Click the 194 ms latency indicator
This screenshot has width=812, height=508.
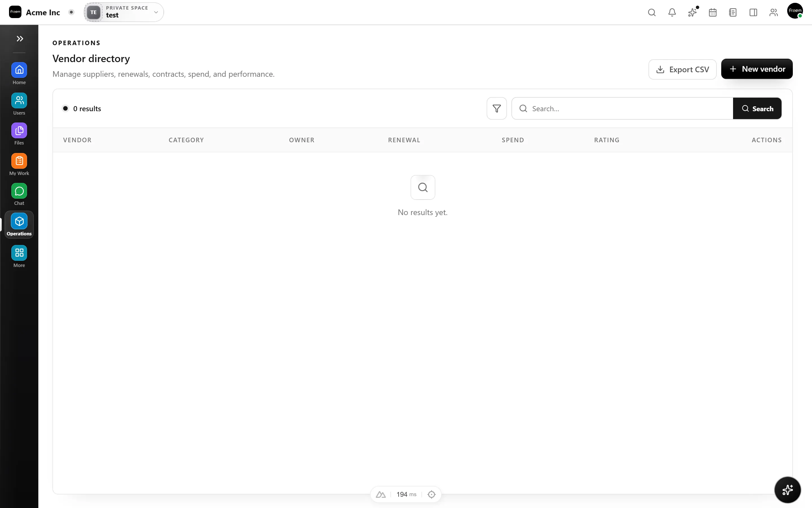(406, 494)
